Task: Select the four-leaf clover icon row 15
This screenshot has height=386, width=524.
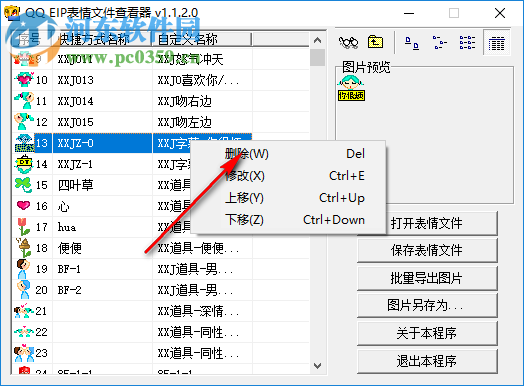Action: [x=23, y=185]
